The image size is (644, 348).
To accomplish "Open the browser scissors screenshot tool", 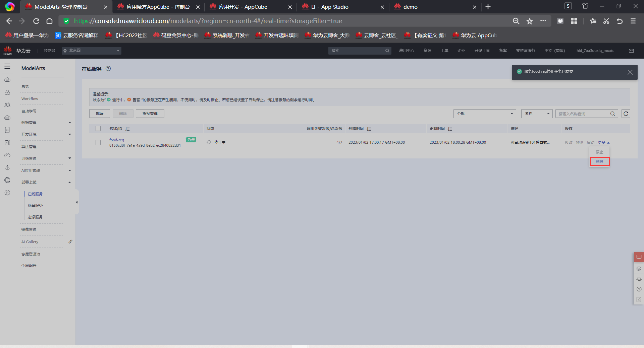I will click(606, 21).
